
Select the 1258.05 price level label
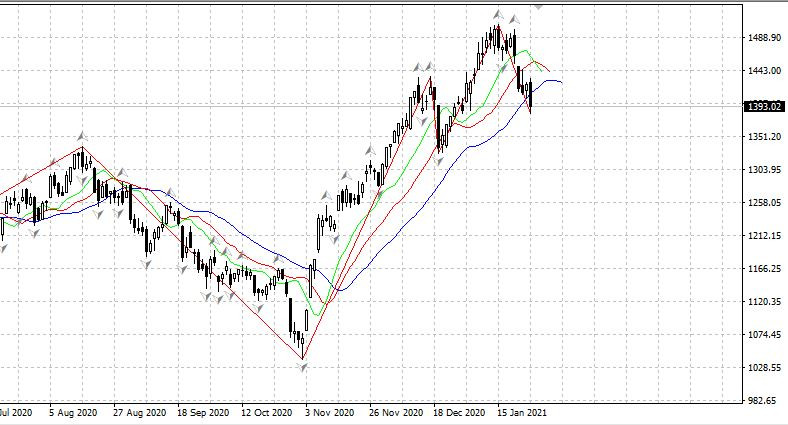(x=764, y=203)
